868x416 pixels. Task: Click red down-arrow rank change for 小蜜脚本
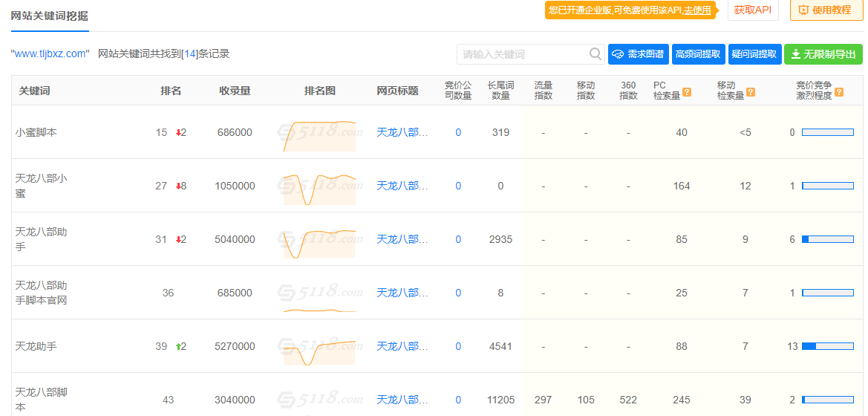[x=181, y=132]
